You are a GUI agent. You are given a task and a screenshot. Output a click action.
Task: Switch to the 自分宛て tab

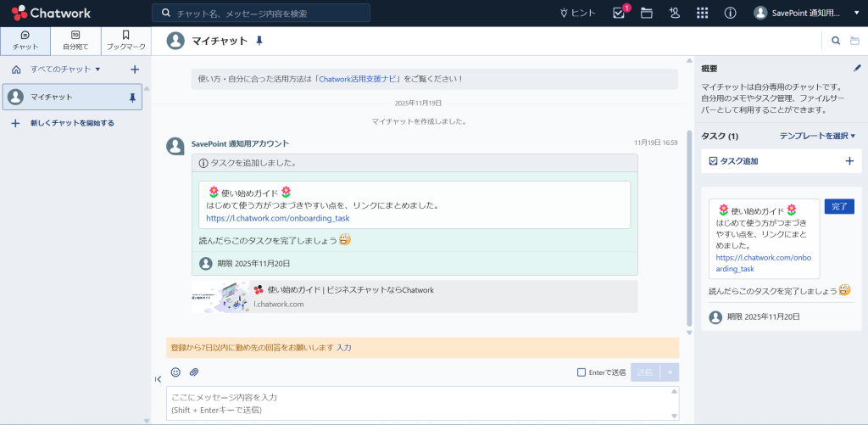[x=75, y=40]
